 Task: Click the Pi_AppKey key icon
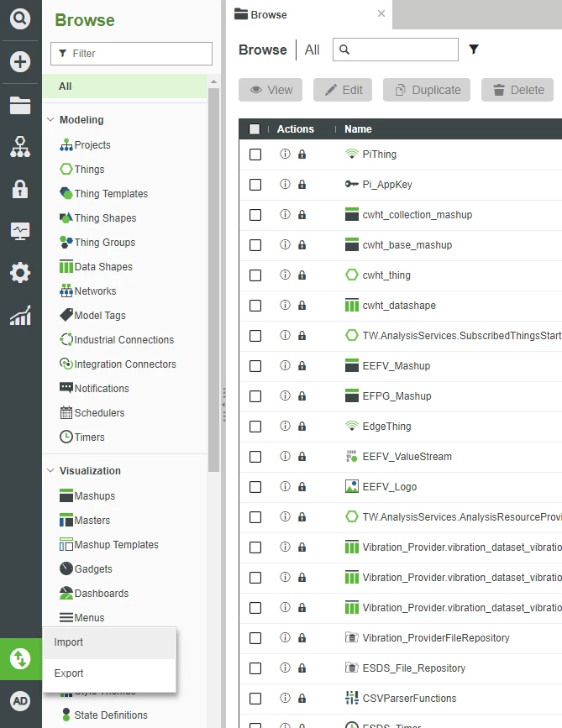[352, 185]
